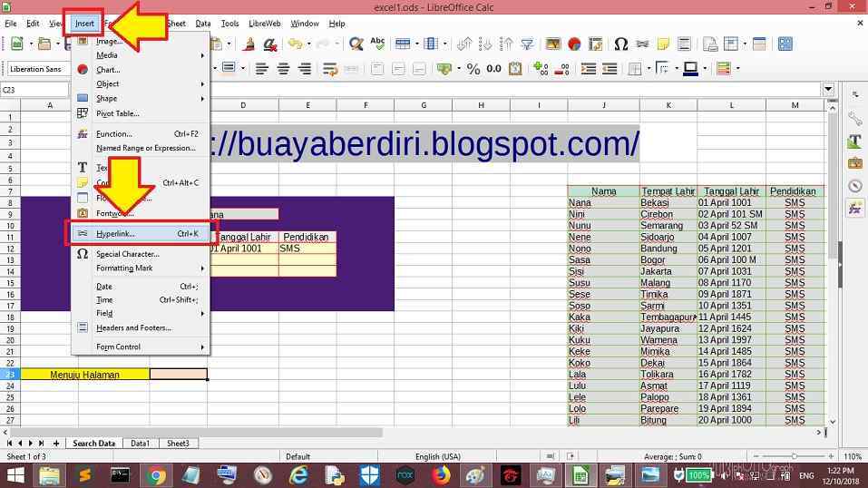The image size is (868, 488).
Task: Toggle AutoFilter funnel icon
Action: click(x=527, y=44)
